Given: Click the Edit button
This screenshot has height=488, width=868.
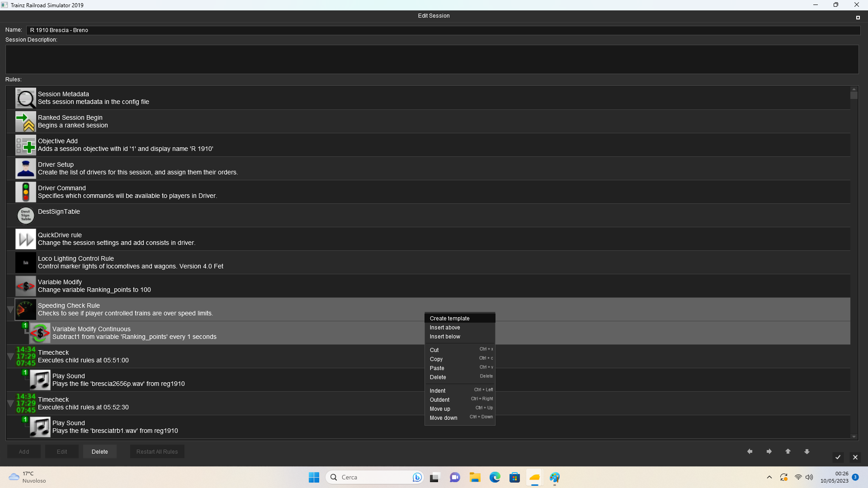Looking at the screenshot, I should coord(62,451).
